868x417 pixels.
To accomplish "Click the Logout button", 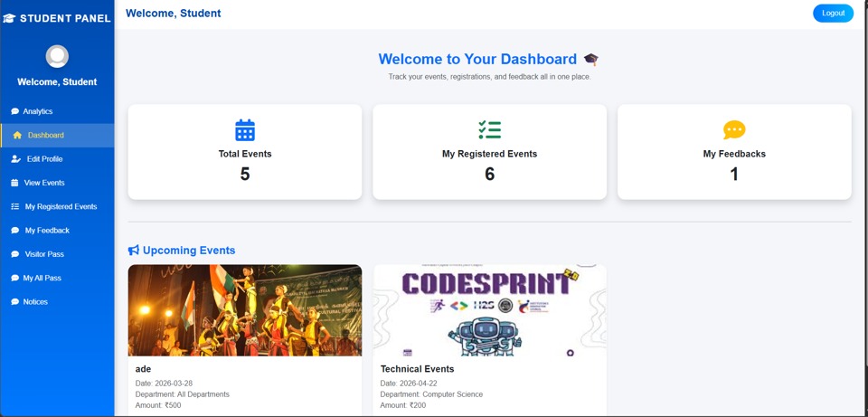I will pos(833,14).
